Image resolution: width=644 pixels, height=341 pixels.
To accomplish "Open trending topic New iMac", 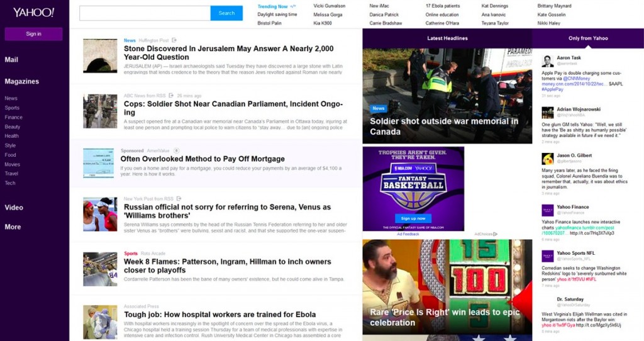I will [379, 6].
